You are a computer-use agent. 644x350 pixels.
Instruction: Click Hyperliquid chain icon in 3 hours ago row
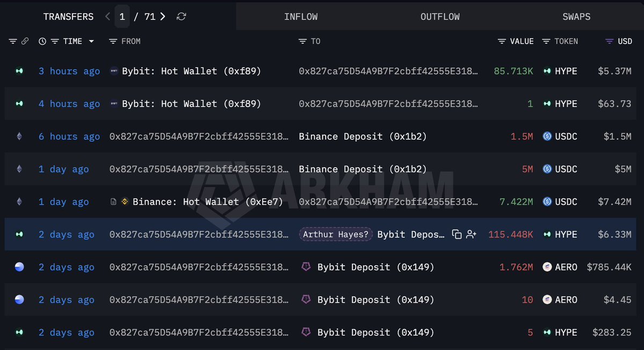coord(19,71)
